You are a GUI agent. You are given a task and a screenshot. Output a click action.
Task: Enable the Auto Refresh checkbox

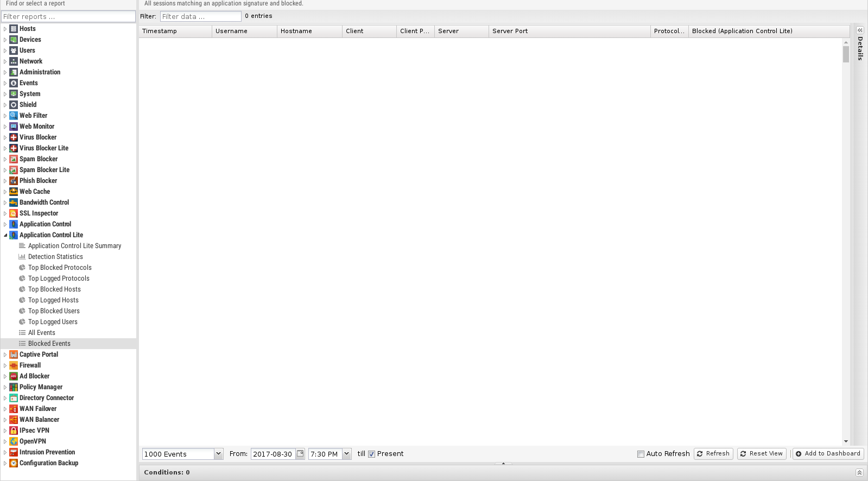pyautogui.click(x=641, y=454)
